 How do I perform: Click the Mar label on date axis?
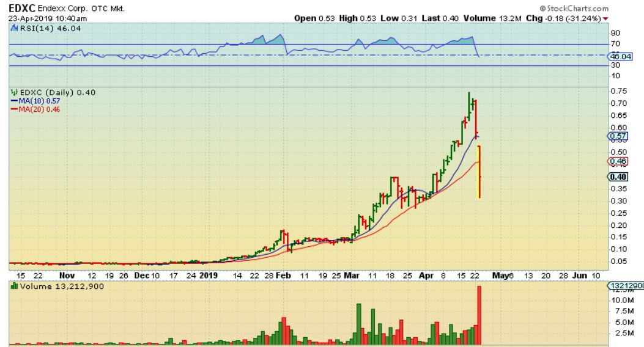click(x=352, y=276)
